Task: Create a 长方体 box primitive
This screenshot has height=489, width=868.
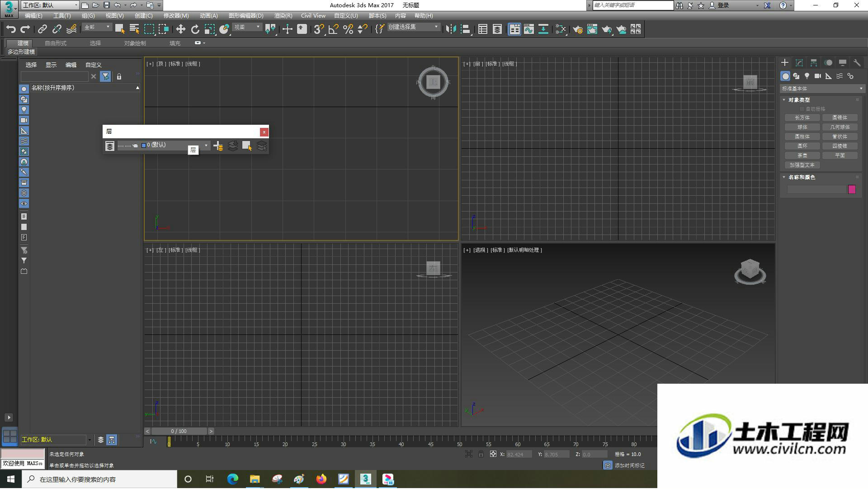Action: click(802, 118)
